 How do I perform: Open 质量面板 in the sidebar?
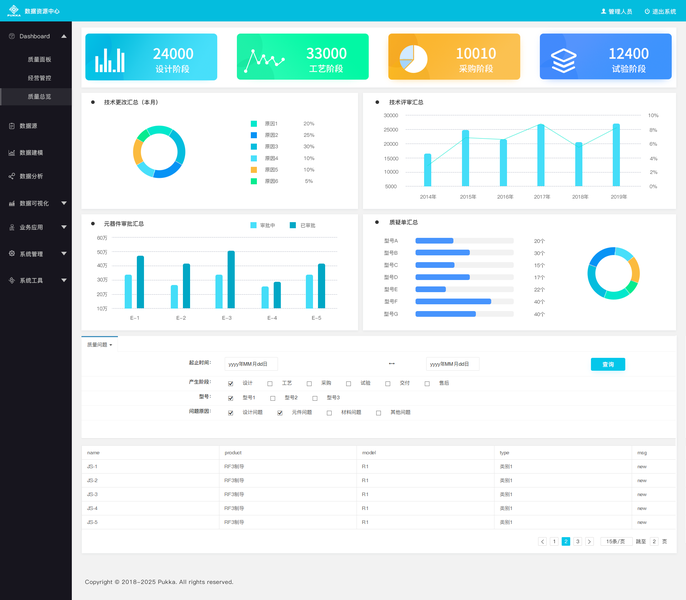tap(39, 60)
